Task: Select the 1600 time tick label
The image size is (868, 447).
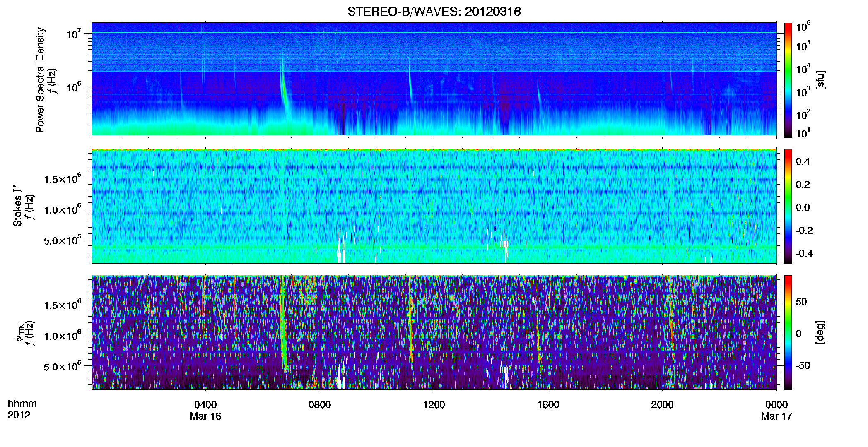Action: tap(548, 405)
